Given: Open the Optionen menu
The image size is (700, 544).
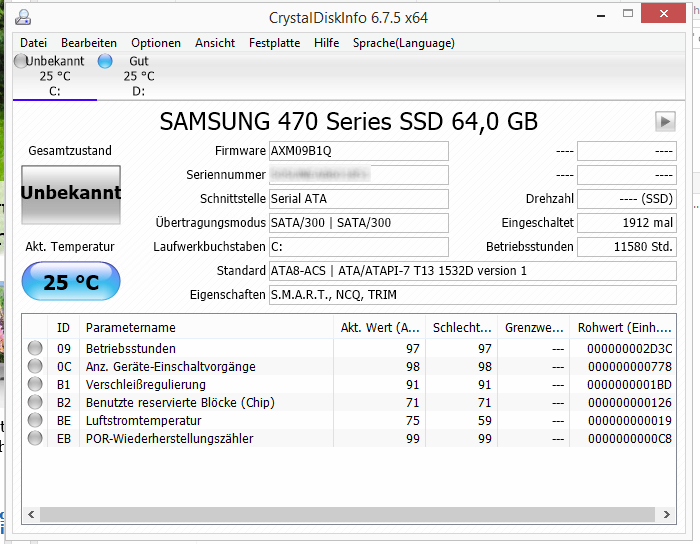Looking at the screenshot, I should [x=156, y=43].
